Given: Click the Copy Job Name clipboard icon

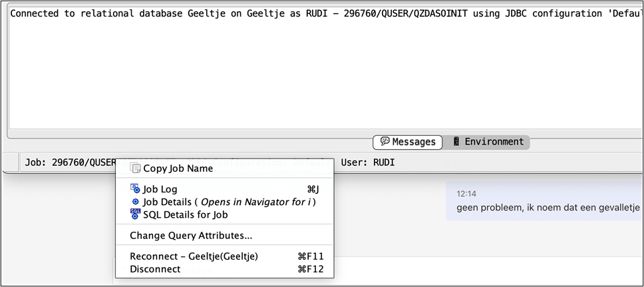Looking at the screenshot, I should [136, 168].
